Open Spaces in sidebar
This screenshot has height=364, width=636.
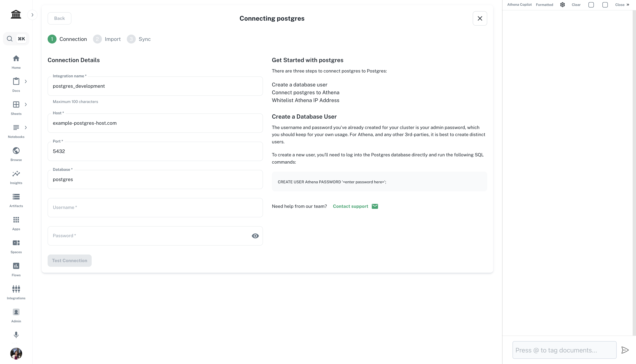point(16,247)
